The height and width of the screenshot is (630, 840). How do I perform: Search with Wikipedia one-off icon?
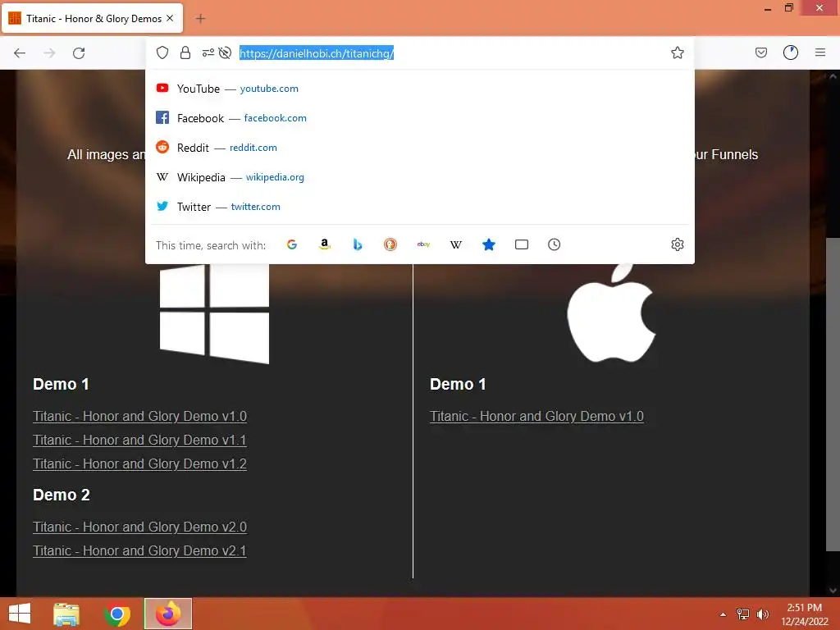[456, 244]
